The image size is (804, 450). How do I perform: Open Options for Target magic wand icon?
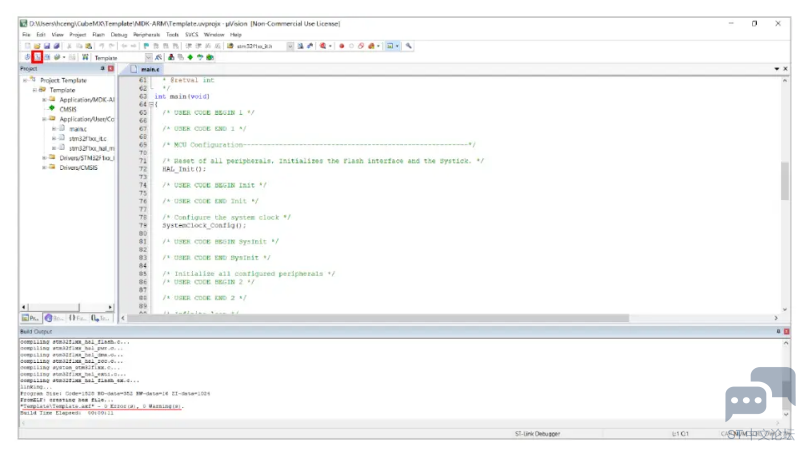(x=158, y=57)
